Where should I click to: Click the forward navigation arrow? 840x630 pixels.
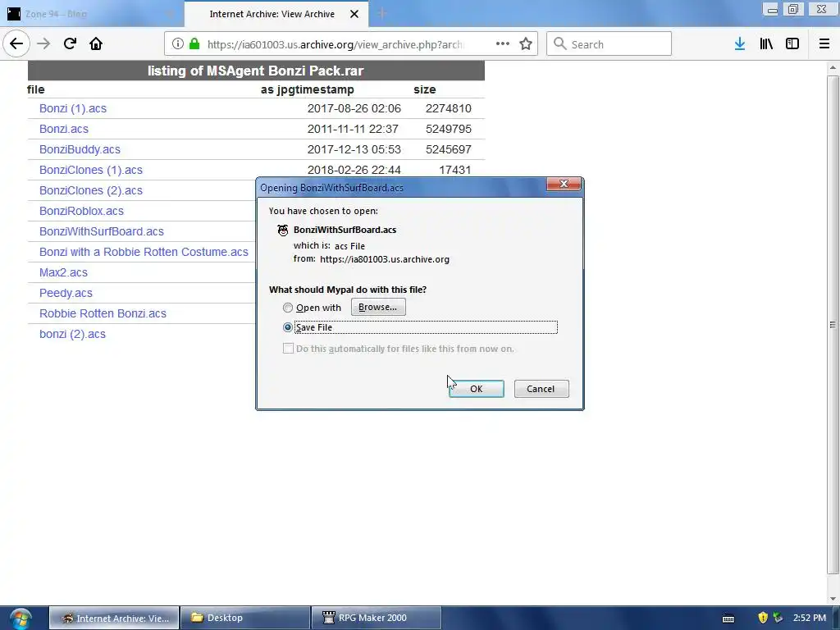(43, 43)
